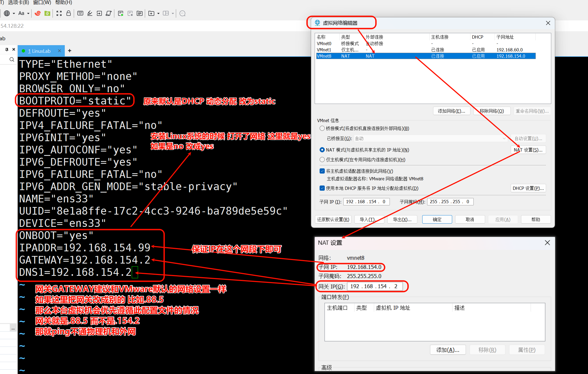Image resolution: width=588 pixels, height=374 pixels.
Task: Uncheck connect host virtual adapter checkbox
Action: tap(322, 171)
